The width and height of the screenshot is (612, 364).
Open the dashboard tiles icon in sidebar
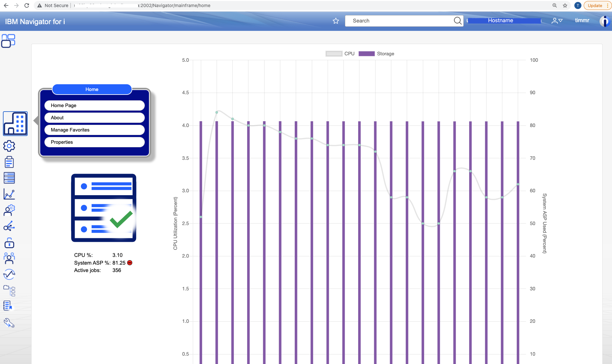(8, 41)
